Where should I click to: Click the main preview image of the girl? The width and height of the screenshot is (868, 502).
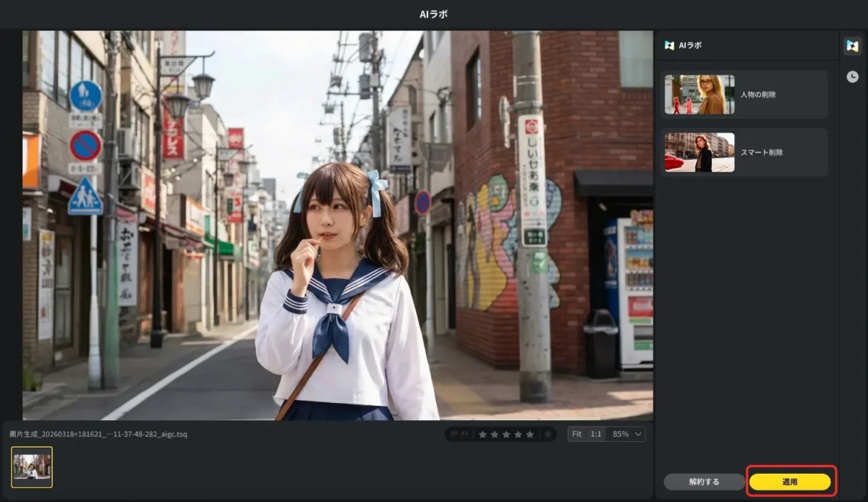tap(337, 225)
